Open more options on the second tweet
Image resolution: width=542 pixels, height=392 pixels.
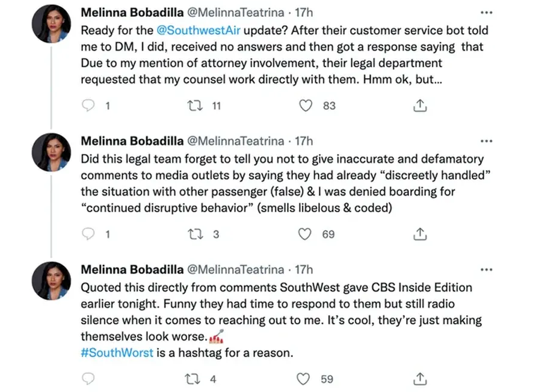(487, 141)
